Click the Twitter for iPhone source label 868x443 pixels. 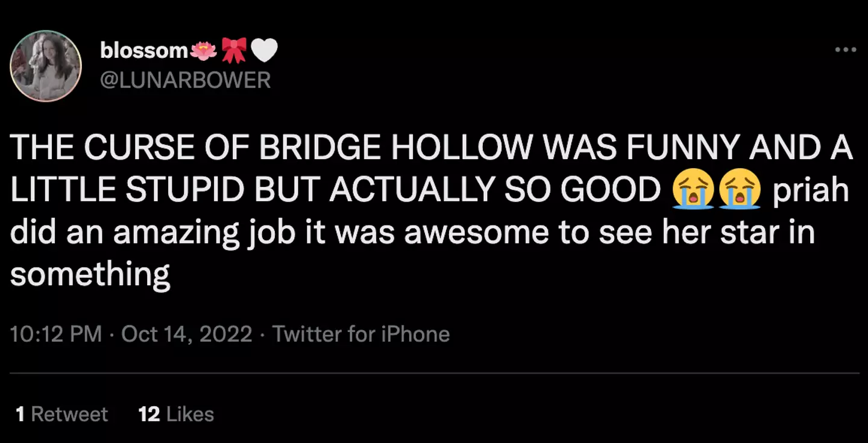click(x=362, y=333)
